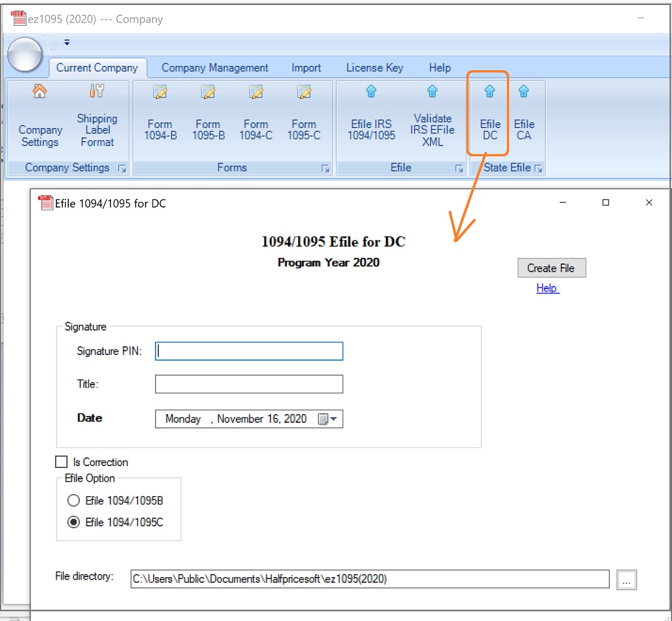The height and width of the screenshot is (621, 672).
Task: Open Shipping Label Format tool
Action: 97,119
